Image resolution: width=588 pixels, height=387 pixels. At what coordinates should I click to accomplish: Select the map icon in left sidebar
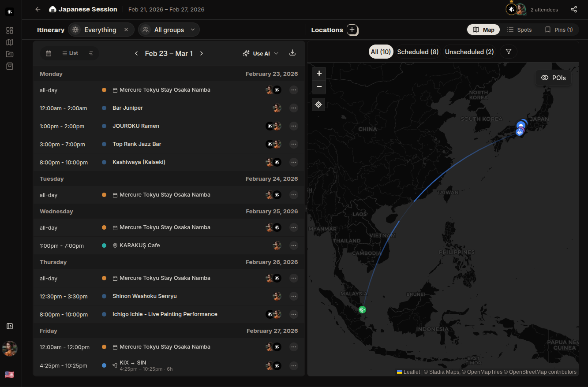pyautogui.click(x=9, y=42)
